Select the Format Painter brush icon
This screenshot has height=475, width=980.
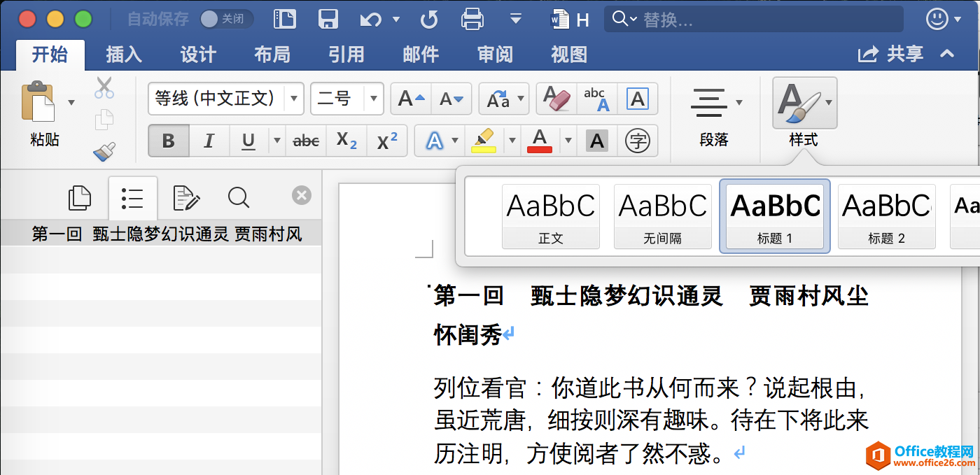104,150
